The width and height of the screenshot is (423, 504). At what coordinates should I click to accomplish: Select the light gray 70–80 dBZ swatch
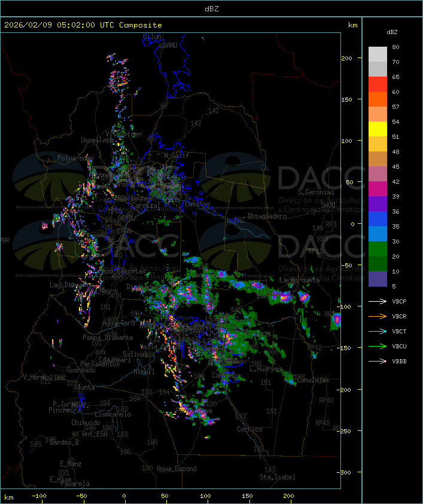(378, 54)
